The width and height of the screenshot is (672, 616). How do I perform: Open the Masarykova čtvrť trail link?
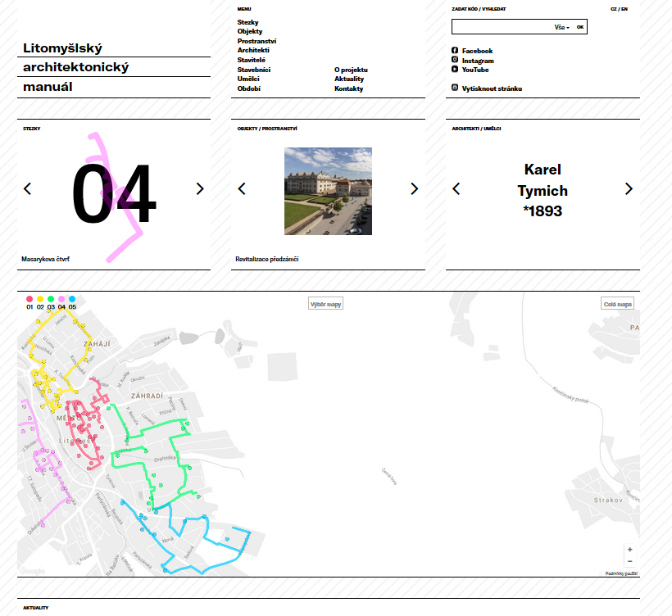pos(45,259)
